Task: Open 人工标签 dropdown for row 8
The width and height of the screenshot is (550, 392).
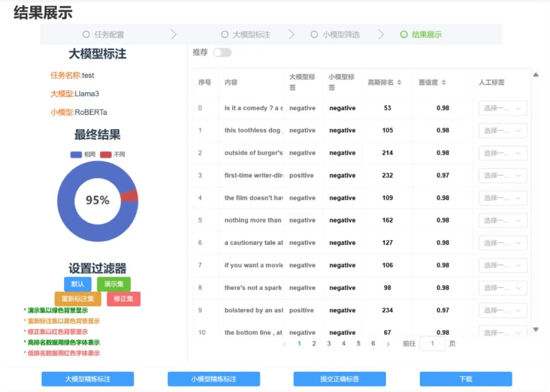Action: pos(503,288)
